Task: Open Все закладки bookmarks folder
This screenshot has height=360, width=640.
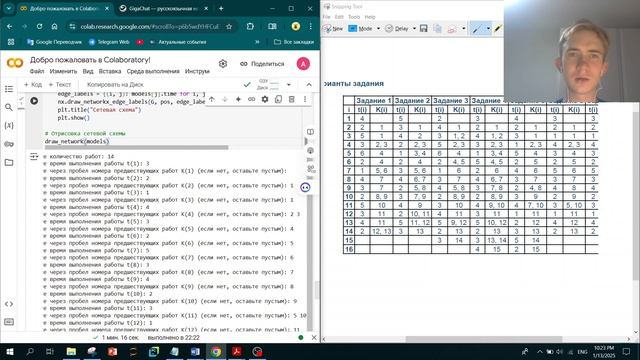Action: click(294, 42)
